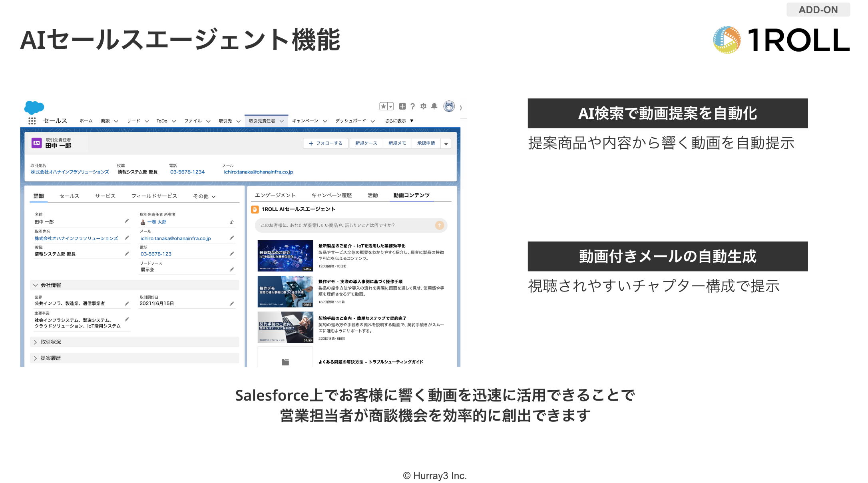This screenshot has height=483, width=868.
Task: Open the その他 tab dropdown
Action: pos(204,196)
